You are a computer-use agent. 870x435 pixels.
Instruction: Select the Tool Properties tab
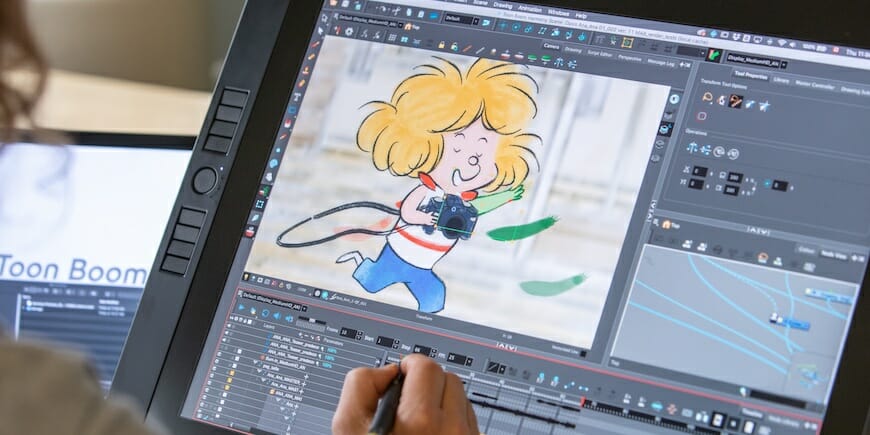(x=751, y=75)
